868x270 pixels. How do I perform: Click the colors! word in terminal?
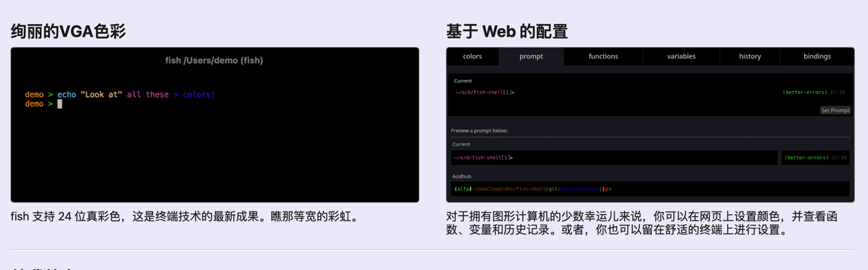click(199, 94)
